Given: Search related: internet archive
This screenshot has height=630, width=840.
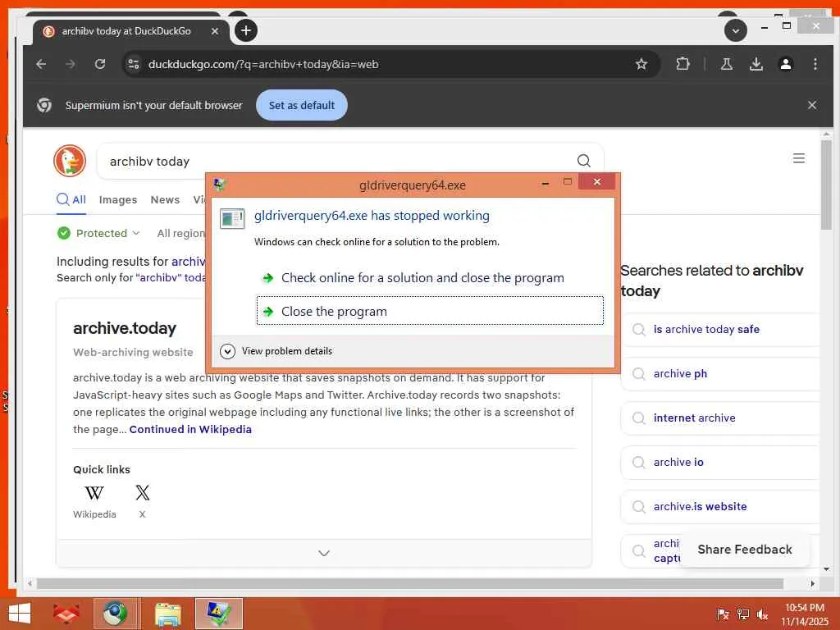Looking at the screenshot, I should [x=720, y=418].
